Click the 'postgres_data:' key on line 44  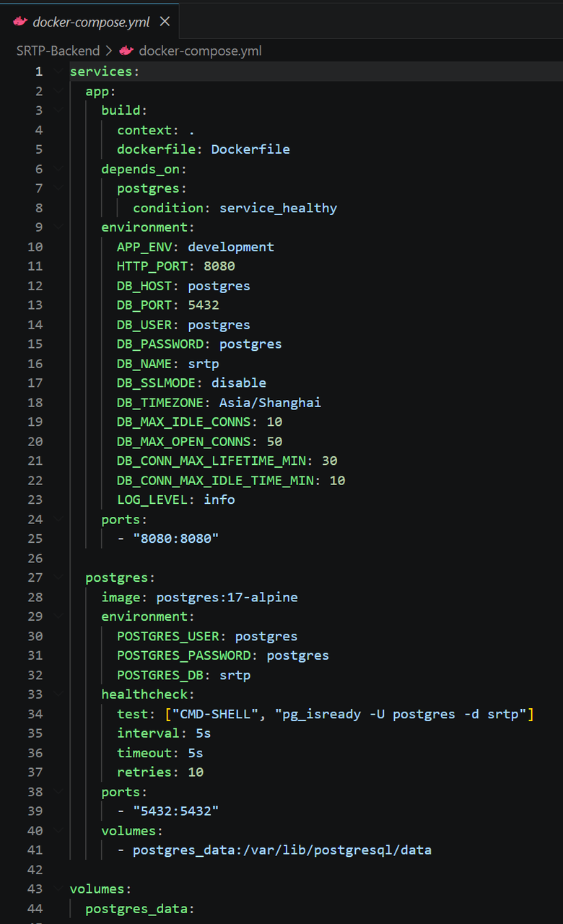pyautogui.click(x=140, y=909)
